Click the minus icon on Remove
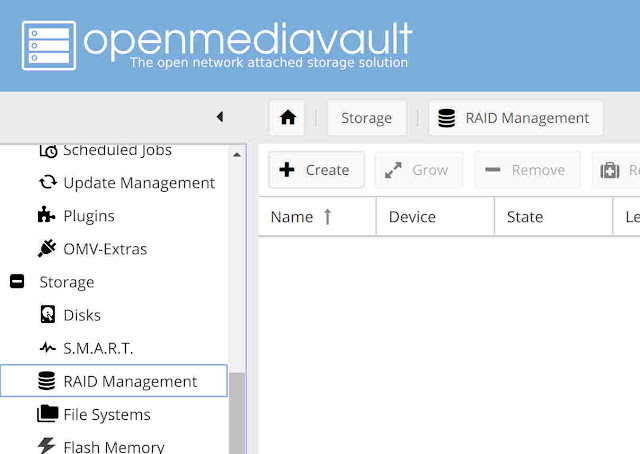 tap(493, 169)
